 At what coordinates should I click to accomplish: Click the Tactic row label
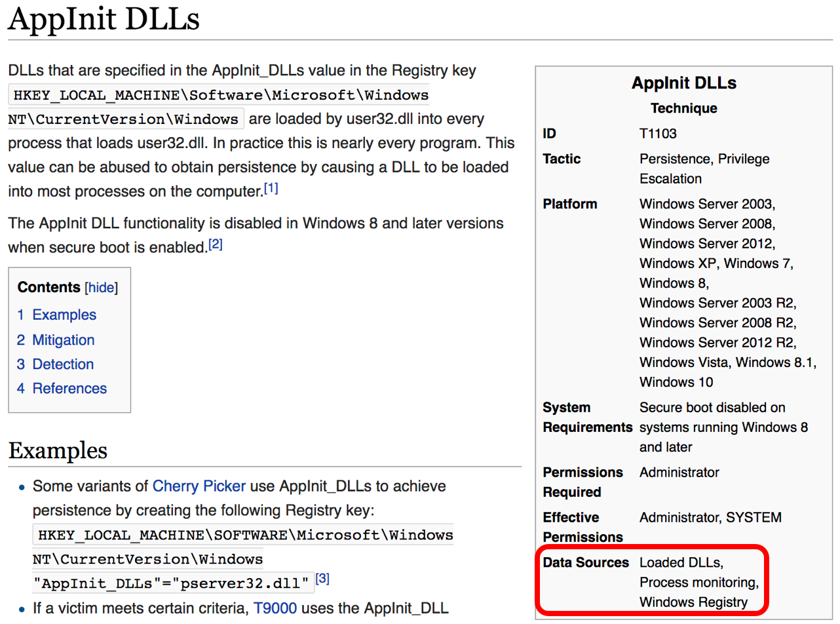pos(562,159)
